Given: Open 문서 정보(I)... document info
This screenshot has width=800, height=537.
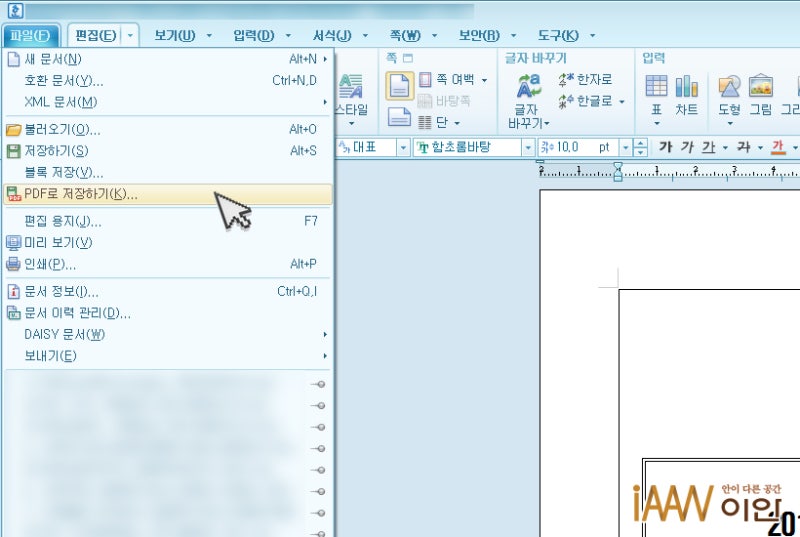Looking at the screenshot, I should [168, 292].
